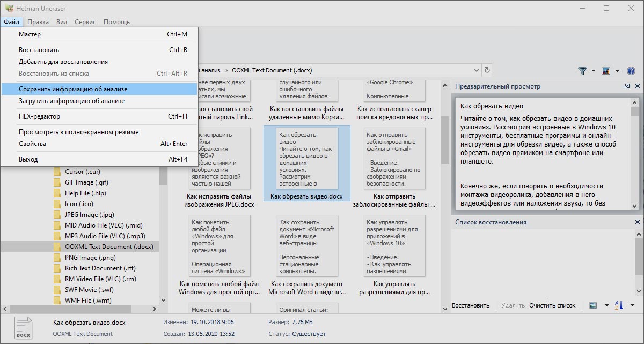This screenshot has height=344, width=644.
Task: Open the Файл menu
Action: pos(11,22)
